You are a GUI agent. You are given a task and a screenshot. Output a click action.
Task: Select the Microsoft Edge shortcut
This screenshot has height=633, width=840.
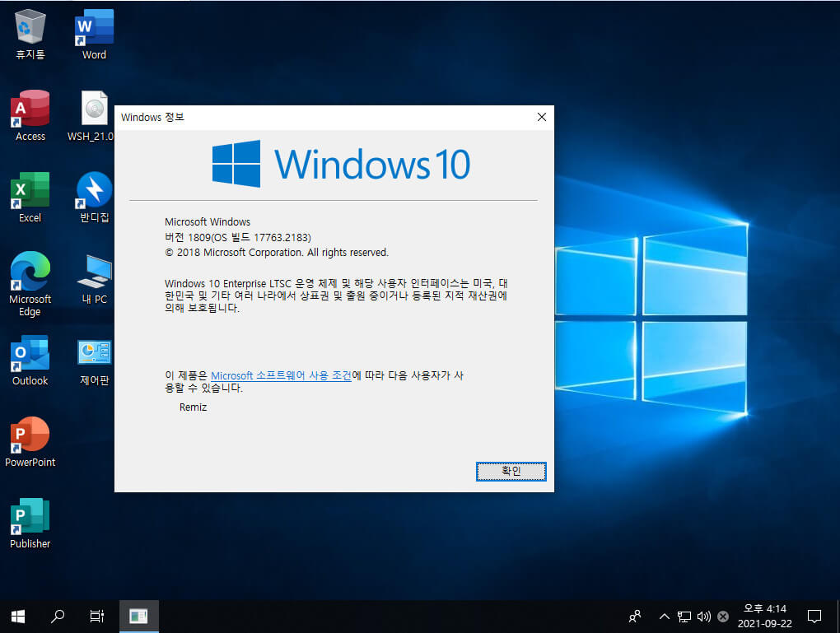click(x=30, y=284)
